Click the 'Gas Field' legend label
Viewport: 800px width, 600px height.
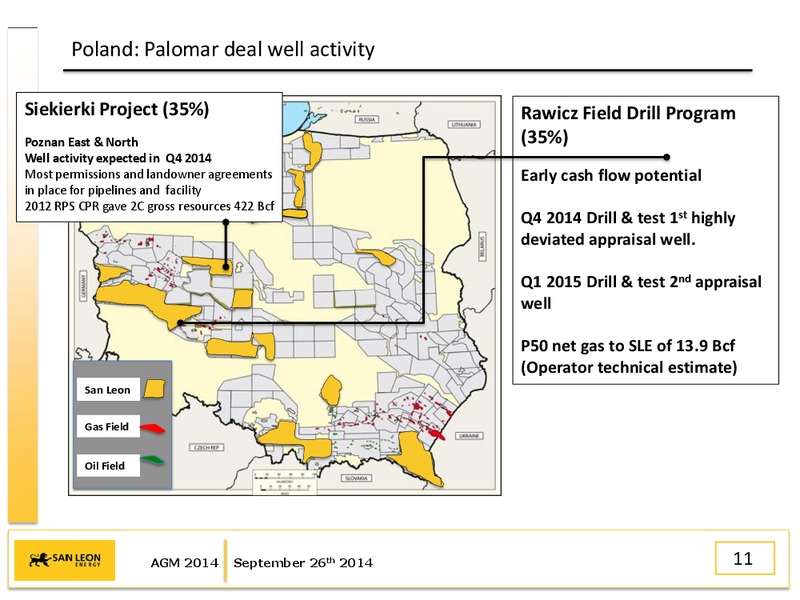107,427
